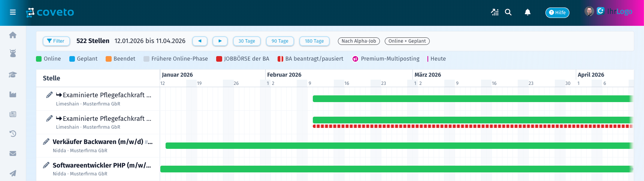This screenshot has height=181, width=644.
Task: Click the red JOBBÖRSE der BA swatch
Action: point(219,59)
